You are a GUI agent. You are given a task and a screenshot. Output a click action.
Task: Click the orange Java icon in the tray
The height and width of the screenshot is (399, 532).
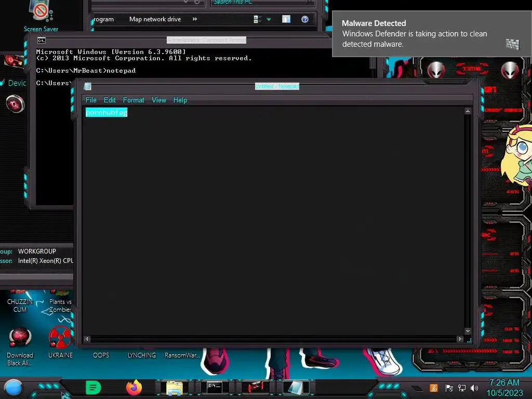tap(434, 388)
